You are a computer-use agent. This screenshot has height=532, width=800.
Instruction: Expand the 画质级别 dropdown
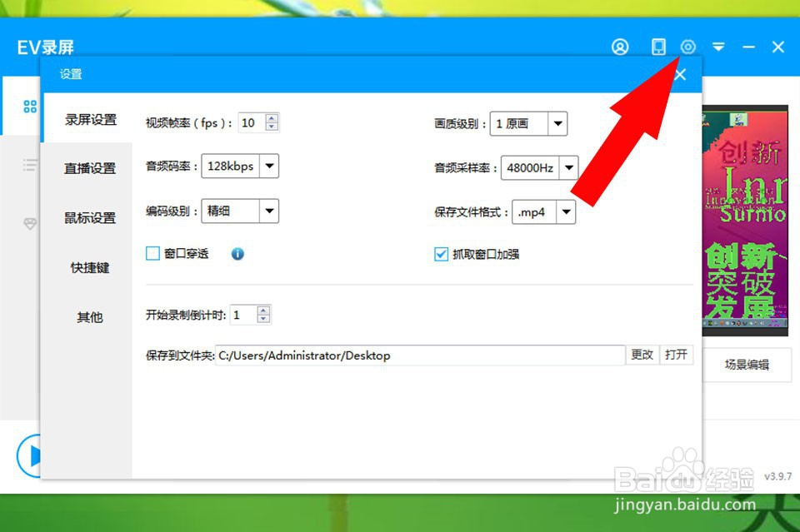coord(557,123)
